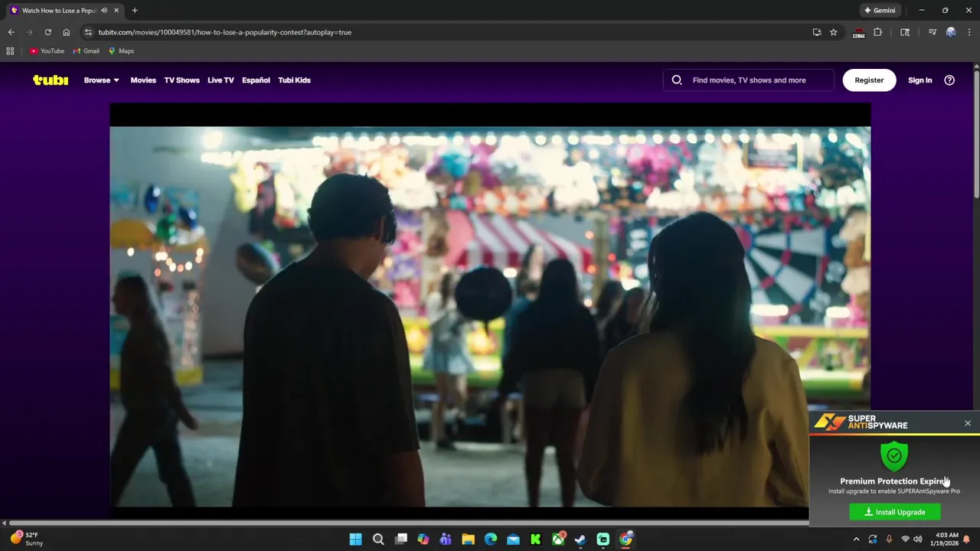Go to TV Shows
Screen dimensions: 980x551
pos(181,80)
